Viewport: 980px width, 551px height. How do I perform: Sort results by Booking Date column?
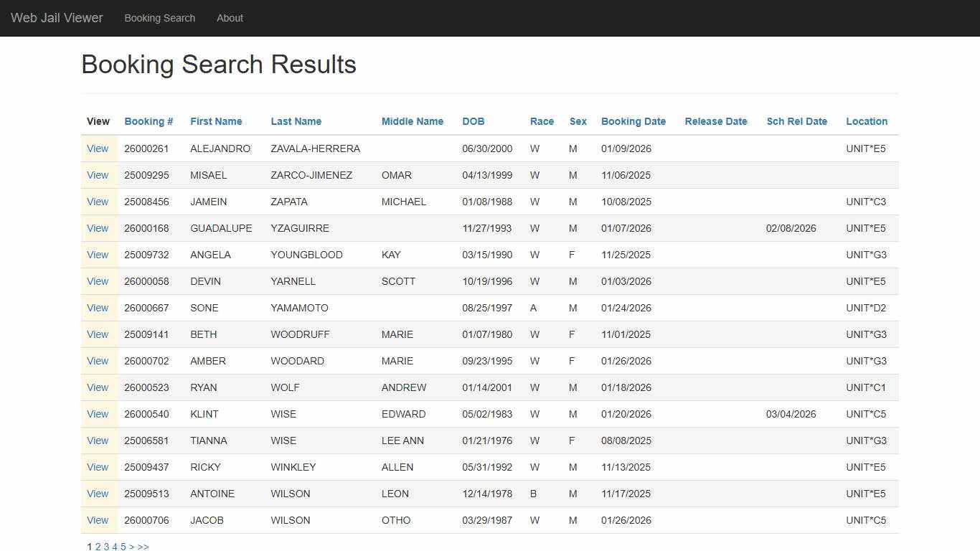[633, 121]
